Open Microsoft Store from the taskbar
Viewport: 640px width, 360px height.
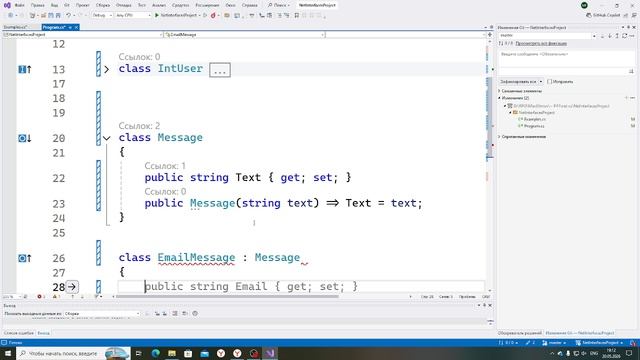(x=188, y=353)
